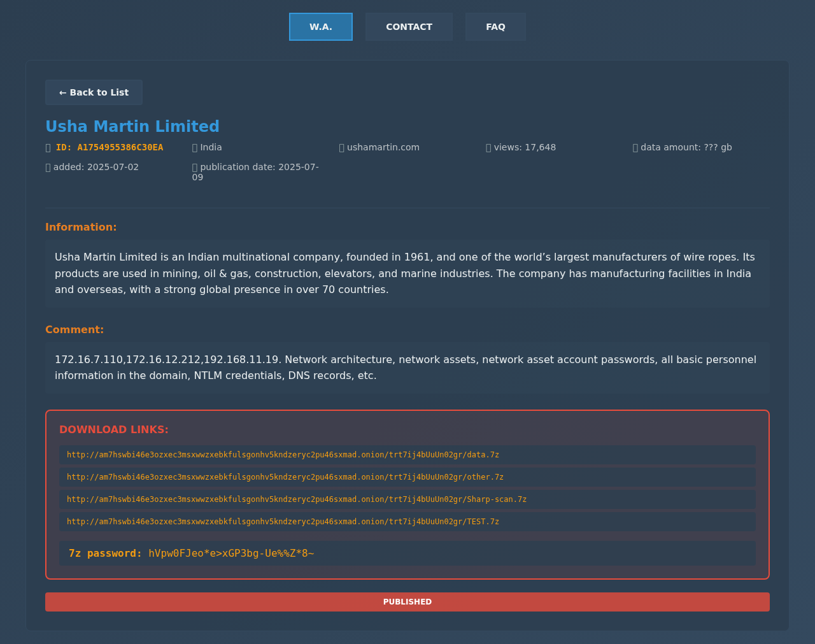This screenshot has height=644, width=815.
Task: Open the W.A. tab
Action: click(x=320, y=27)
